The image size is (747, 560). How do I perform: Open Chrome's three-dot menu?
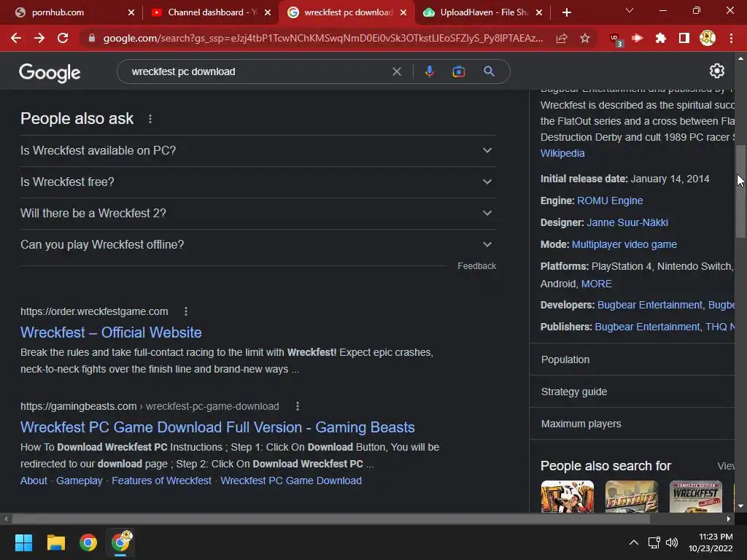[731, 38]
